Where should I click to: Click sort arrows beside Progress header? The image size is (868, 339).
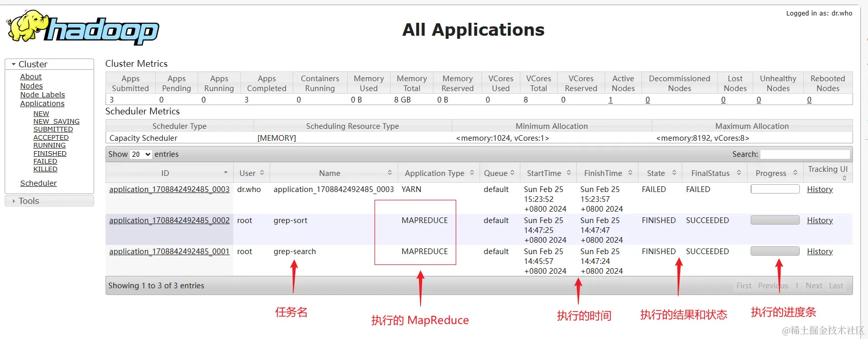tap(795, 173)
